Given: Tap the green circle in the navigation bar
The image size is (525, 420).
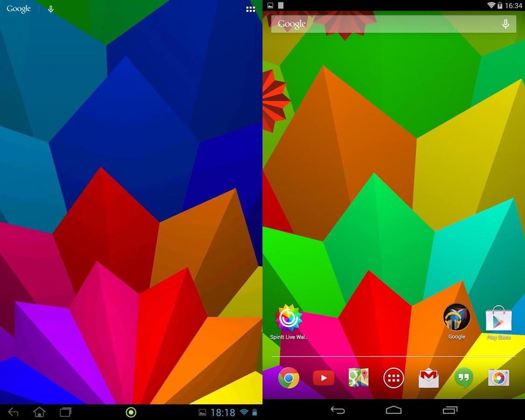Looking at the screenshot, I should [x=131, y=412].
